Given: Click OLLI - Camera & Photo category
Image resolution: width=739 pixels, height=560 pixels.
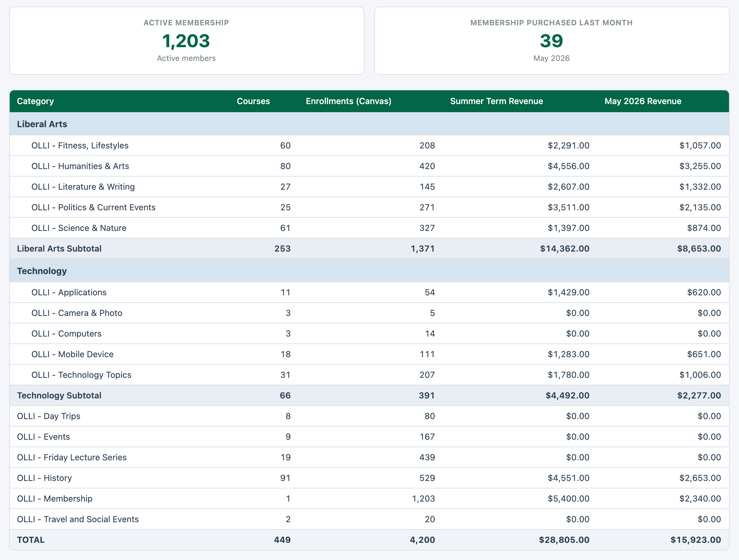Looking at the screenshot, I should [x=77, y=313].
